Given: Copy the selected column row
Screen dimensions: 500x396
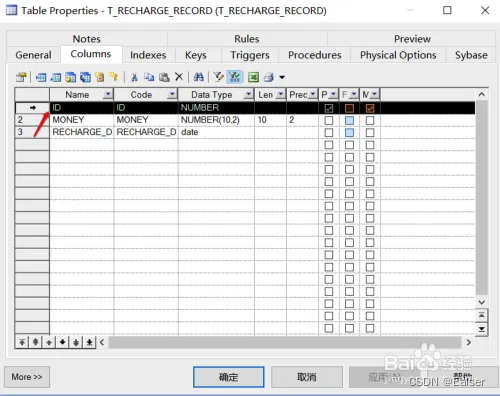Looking at the screenshot, I should click(149, 77).
